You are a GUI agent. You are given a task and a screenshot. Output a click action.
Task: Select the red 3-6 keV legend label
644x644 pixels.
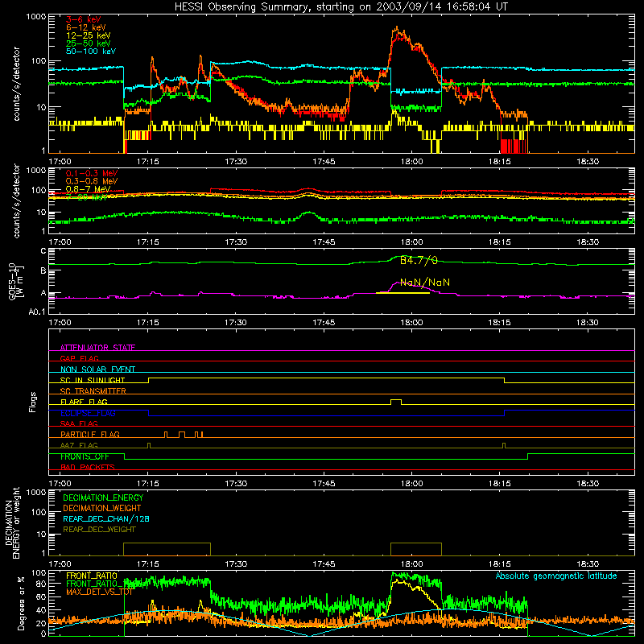(83, 19)
